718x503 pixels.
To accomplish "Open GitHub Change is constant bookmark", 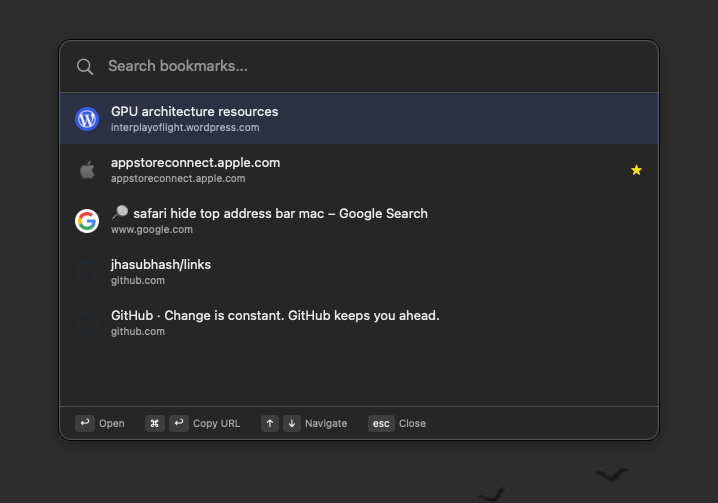I will 359,322.
